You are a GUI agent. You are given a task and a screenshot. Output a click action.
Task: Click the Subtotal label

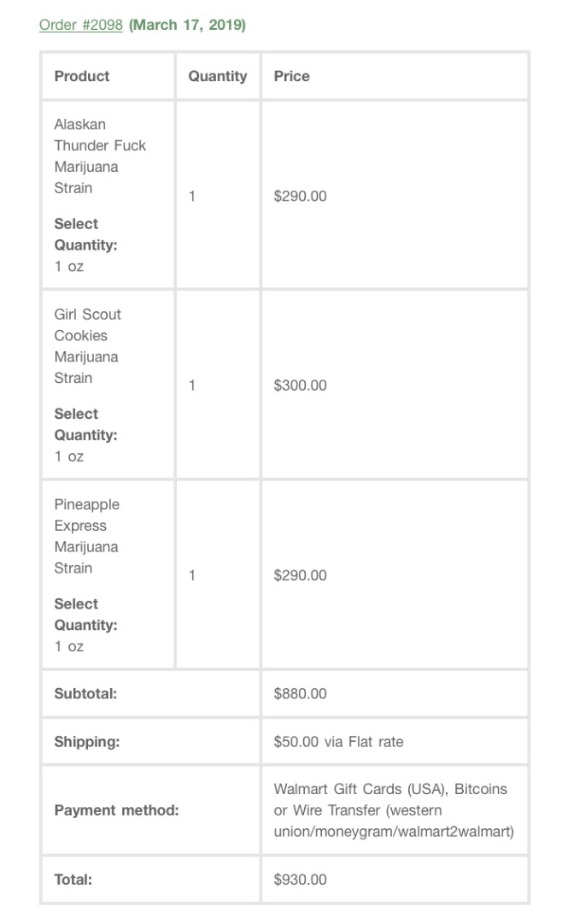click(86, 693)
